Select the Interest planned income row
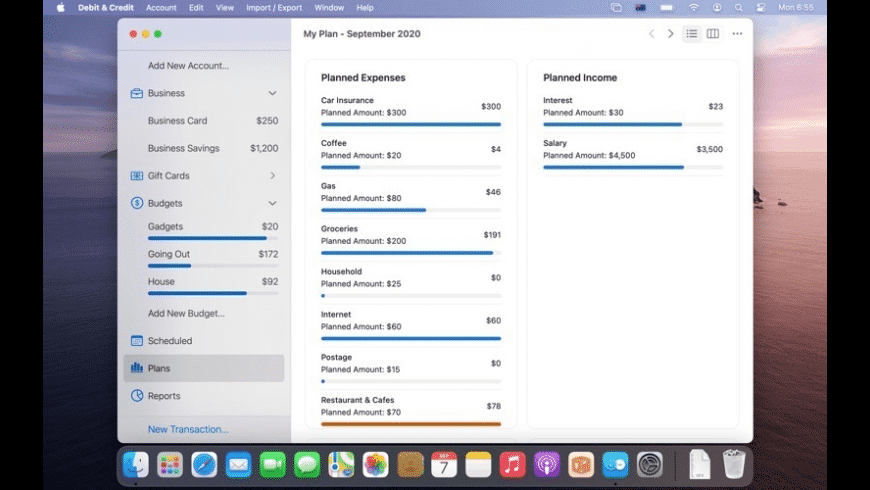The width and height of the screenshot is (870, 490). (x=633, y=111)
